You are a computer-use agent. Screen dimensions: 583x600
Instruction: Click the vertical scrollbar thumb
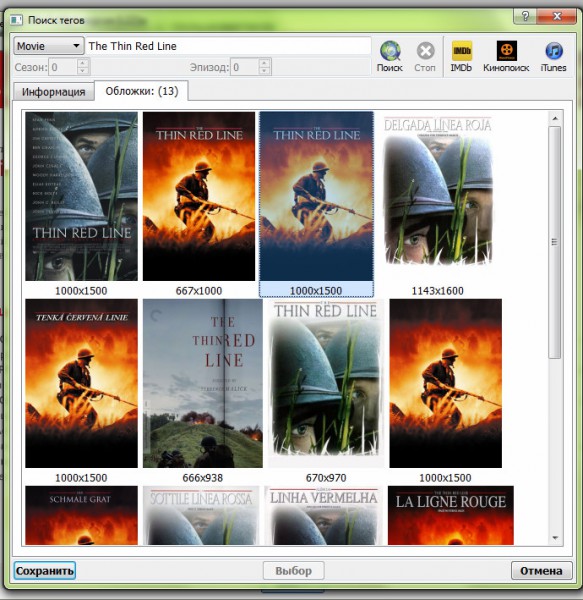coord(555,242)
